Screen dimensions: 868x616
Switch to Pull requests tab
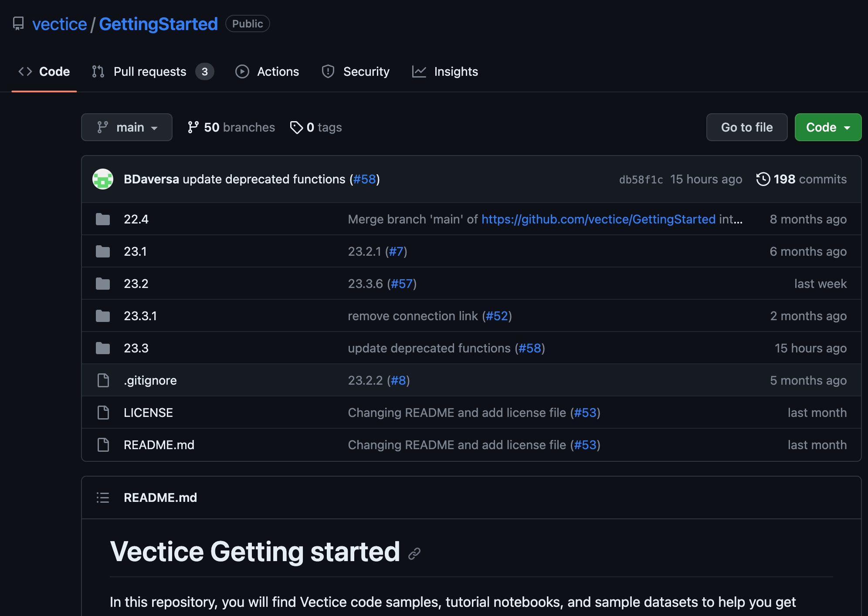click(149, 71)
